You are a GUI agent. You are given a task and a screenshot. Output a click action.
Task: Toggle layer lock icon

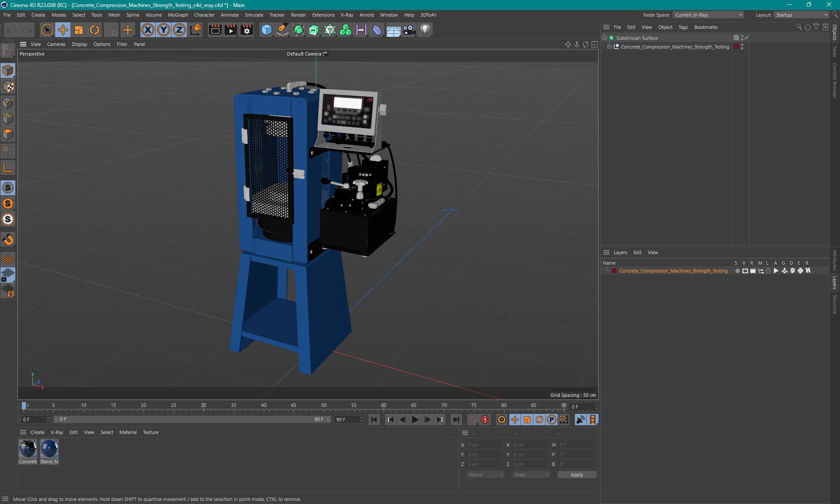(x=768, y=271)
